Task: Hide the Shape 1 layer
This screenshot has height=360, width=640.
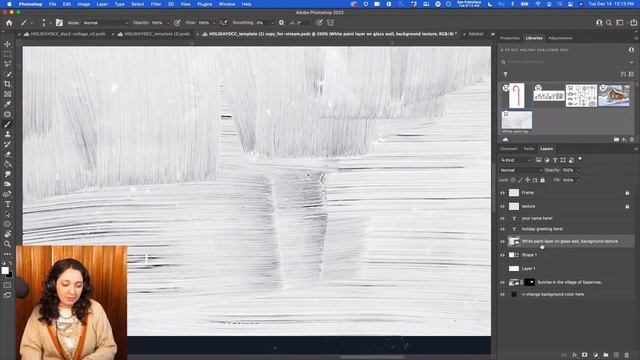Action: 502,255
